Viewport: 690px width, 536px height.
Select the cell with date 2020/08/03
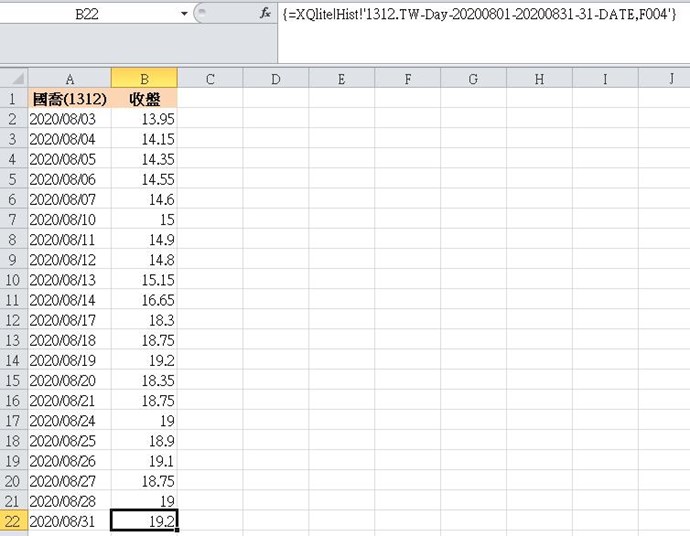tap(69, 119)
